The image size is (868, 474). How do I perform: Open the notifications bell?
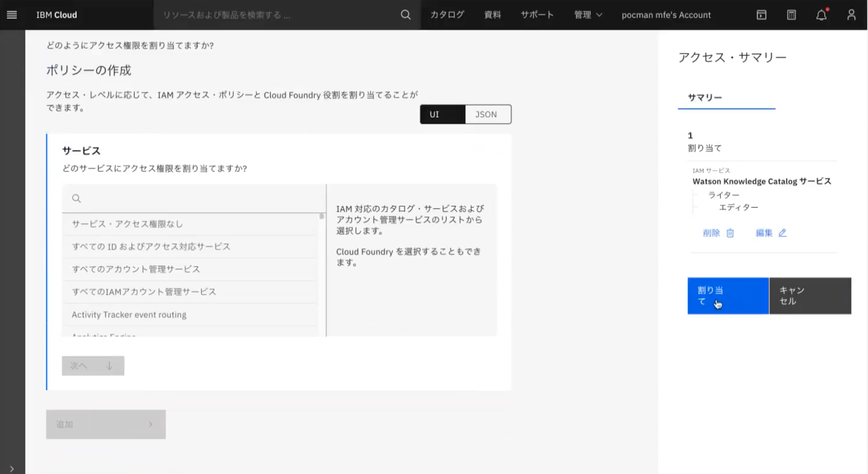[821, 15]
